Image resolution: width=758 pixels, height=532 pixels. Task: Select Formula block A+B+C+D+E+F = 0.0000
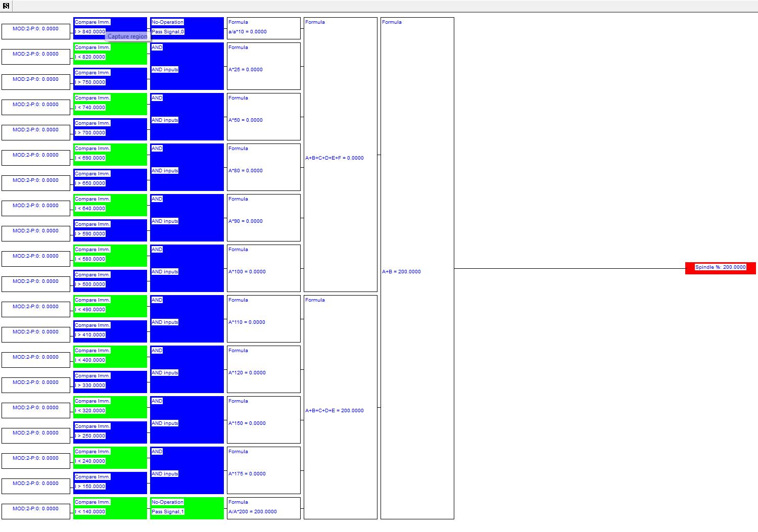[x=341, y=155]
